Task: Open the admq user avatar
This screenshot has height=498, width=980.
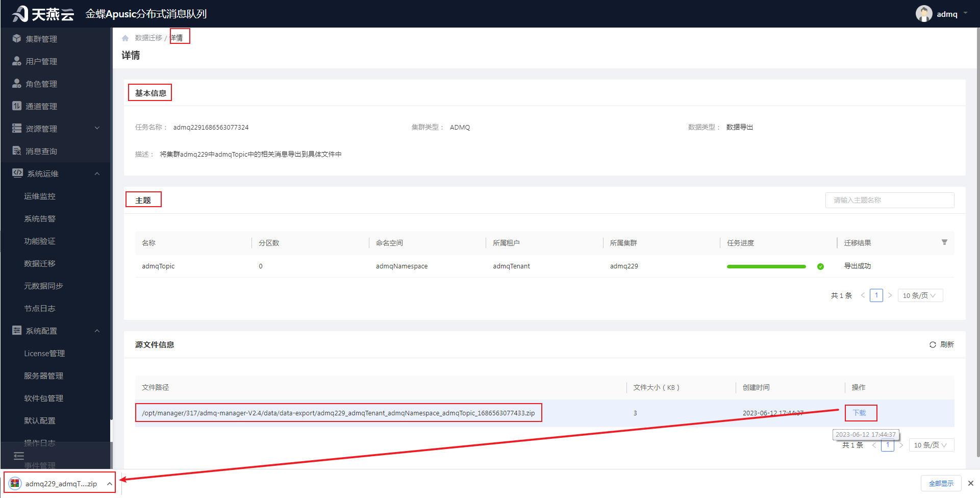Action: (x=924, y=14)
